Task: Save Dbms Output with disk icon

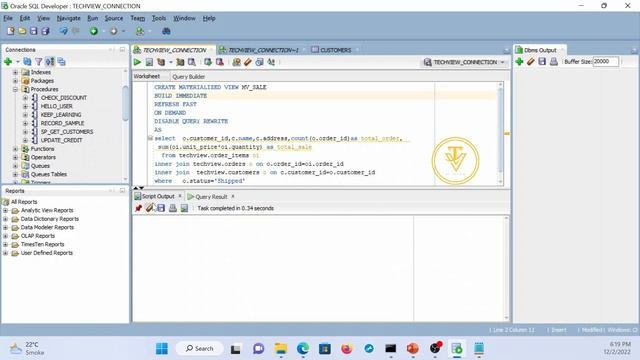Action: [x=542, y=62]
